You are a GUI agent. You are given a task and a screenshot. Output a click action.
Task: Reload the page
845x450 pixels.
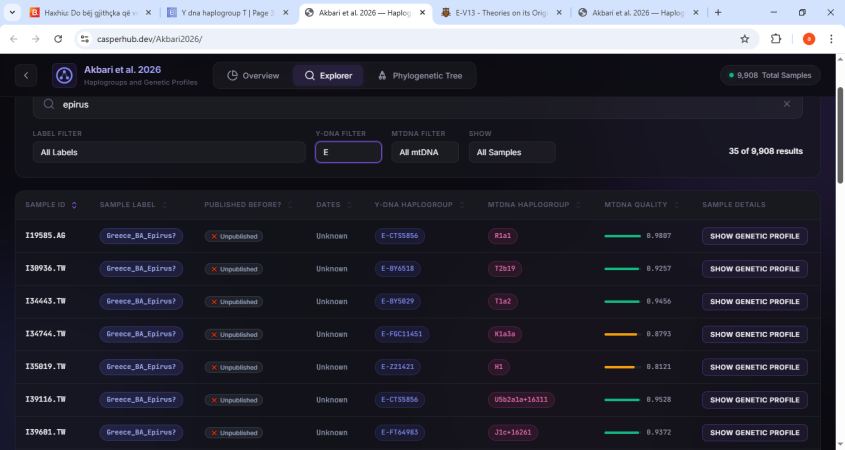(58, 39)
